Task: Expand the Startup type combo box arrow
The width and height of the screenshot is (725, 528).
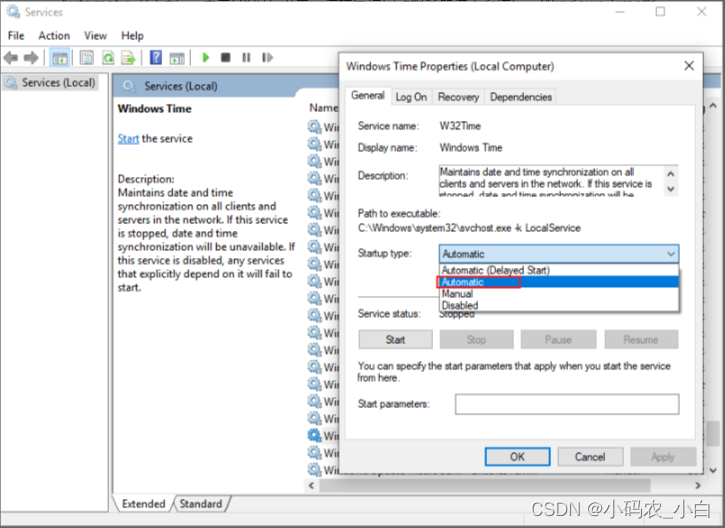Action: click(x=670, y=254)
